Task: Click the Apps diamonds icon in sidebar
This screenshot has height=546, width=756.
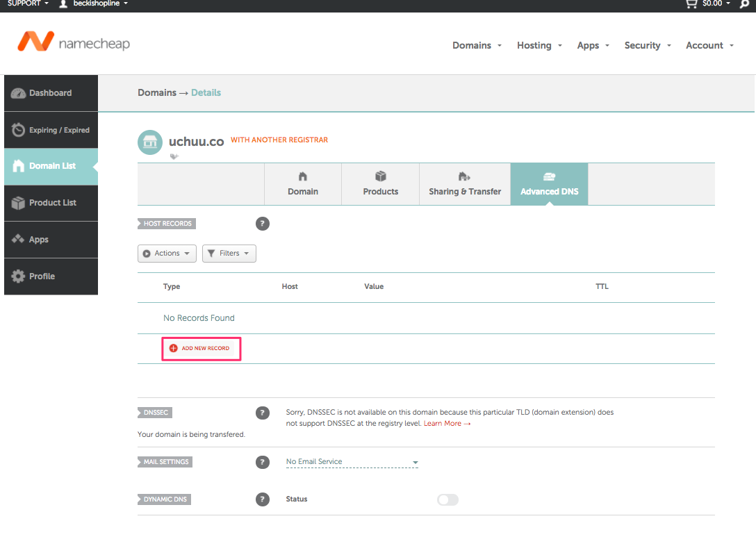Action: point(18,239)
